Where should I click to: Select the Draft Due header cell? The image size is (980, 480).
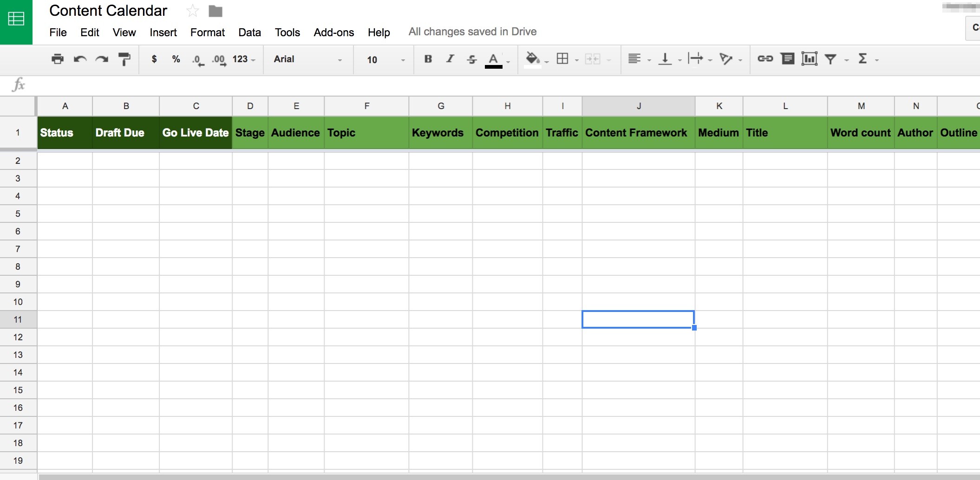pyautogui.click(x=126, y=133)
